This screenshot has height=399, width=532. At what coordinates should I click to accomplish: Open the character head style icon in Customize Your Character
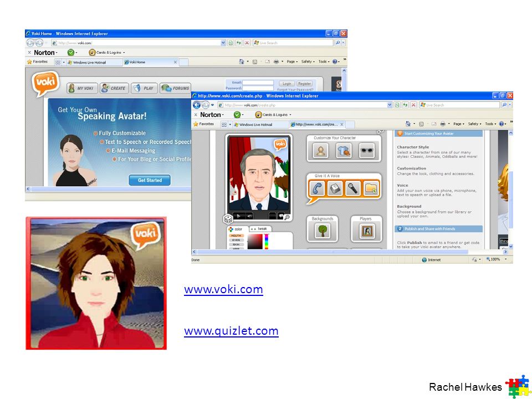(x=321, y=150)
